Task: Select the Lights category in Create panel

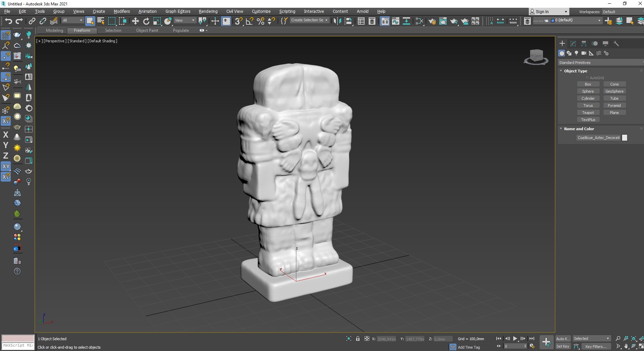Action: 576,53
